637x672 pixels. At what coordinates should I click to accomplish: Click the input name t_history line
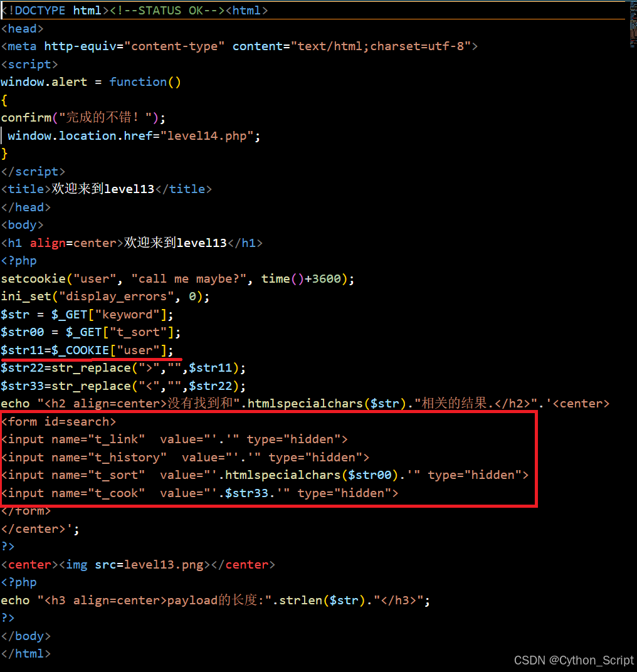click(185, 457)
